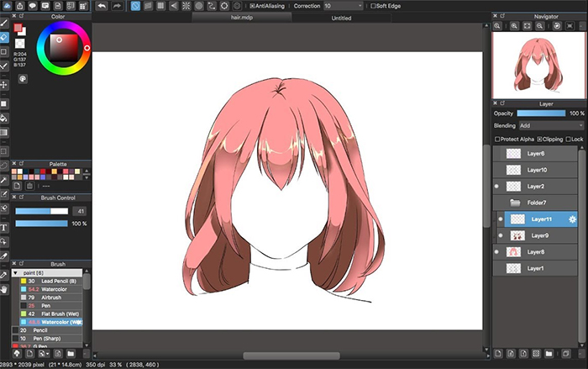Toggle the Clipping checkbox
Screen dimensions: 588x369
pyautogui.click(x=539, y=140)
